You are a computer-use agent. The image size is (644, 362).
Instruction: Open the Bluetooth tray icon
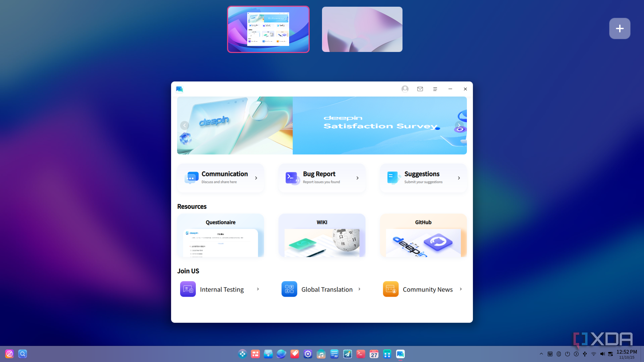[559, 354]
